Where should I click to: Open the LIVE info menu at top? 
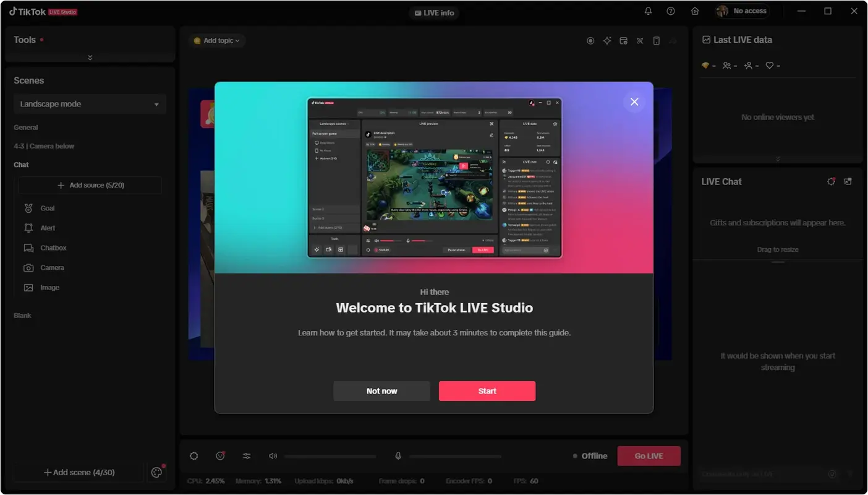(x=435, y=12)
